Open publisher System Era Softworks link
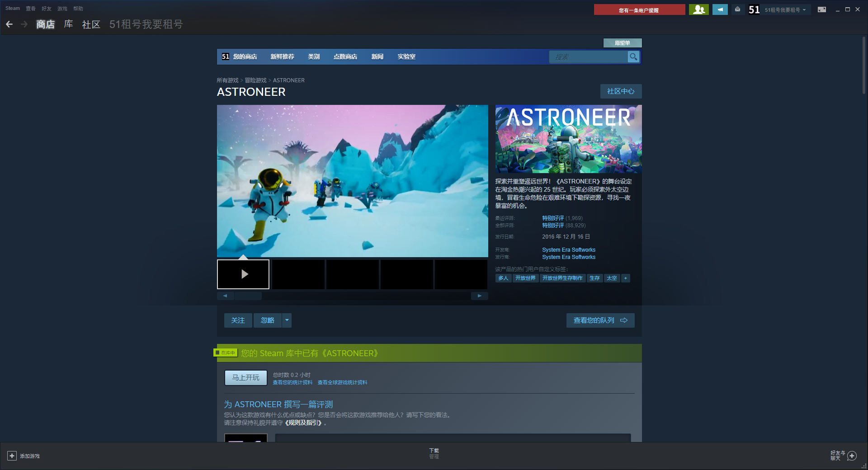This screenshot has width=868, height=470. click(x=569, y=257)
